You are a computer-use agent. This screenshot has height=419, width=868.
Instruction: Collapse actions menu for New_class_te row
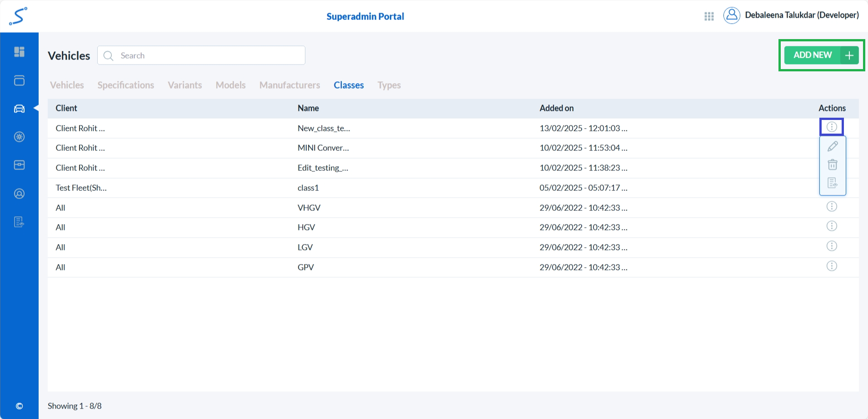click(831, 127)
